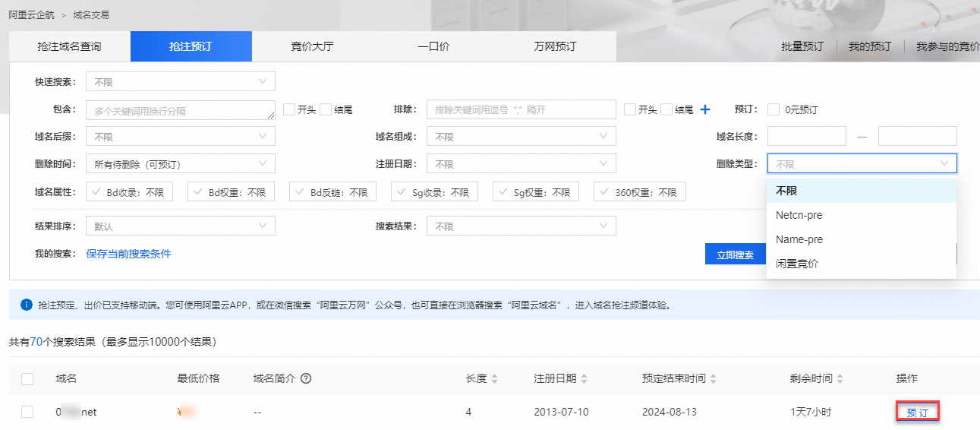Sort results by 剩余时间 column arrows
Image resolution: width=980 pixels, height=430 pixels.
tap(840, 378)
